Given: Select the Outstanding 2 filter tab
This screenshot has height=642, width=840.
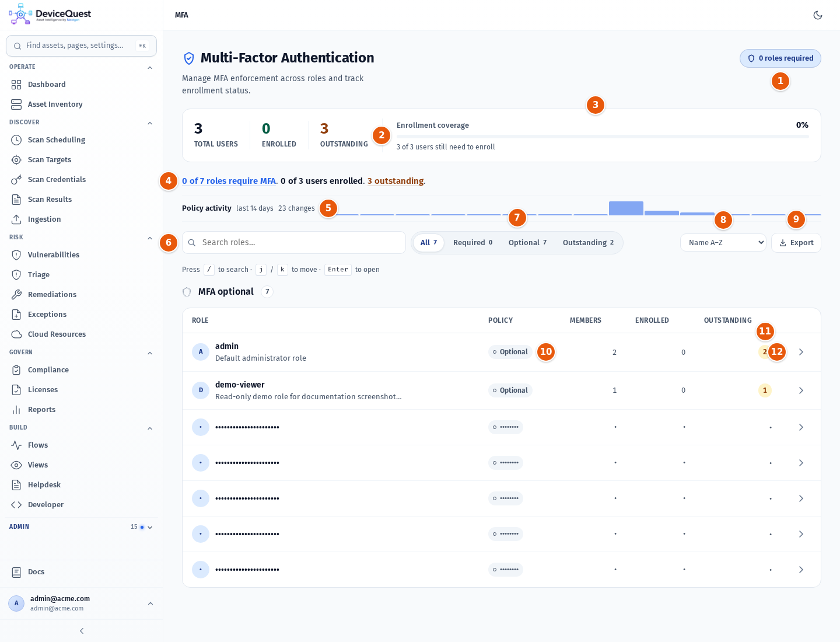Looking at the screenshot, I should (x=588, y=243).
